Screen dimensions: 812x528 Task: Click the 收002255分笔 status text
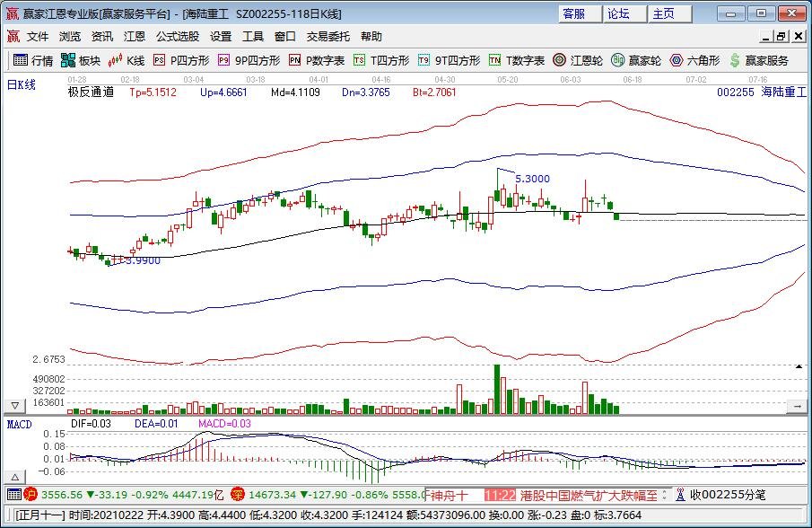[728, 495]
